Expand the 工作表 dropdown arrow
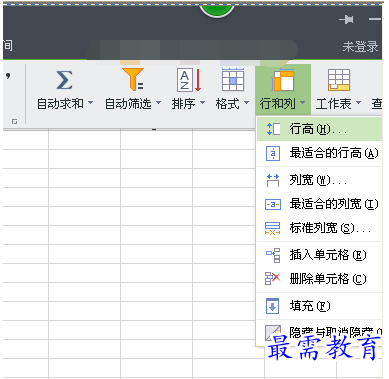The height and width of the screenshot is (379, 389). tap(359, 103)
